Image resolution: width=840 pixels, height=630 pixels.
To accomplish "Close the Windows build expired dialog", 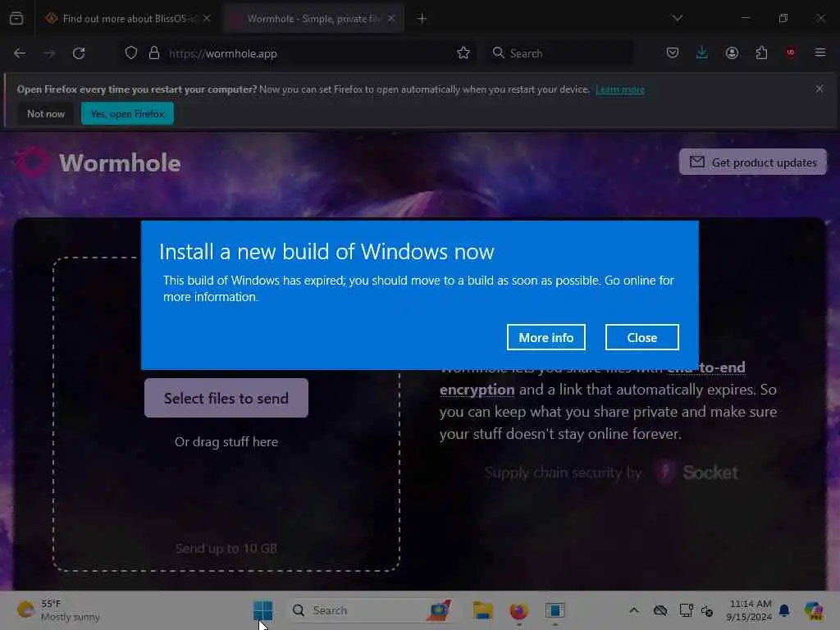I will (641, 337).
